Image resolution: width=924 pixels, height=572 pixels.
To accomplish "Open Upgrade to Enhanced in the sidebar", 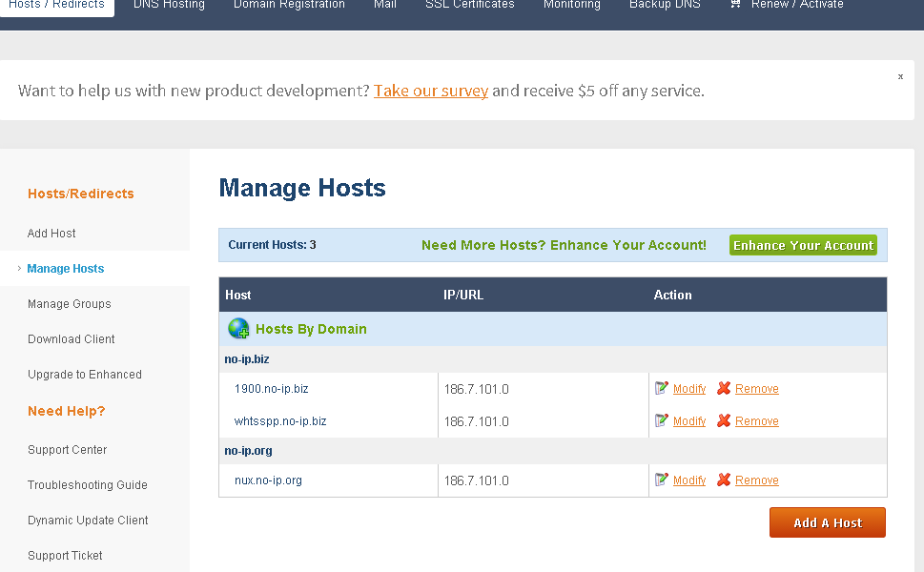I will (x=84, y=375).
